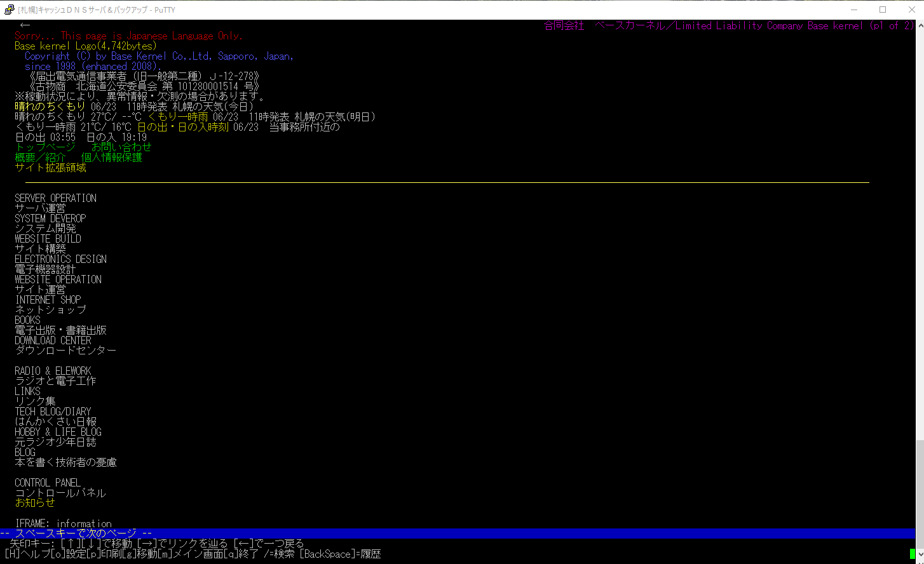This screenshot has height=564, width=924.
Task: Close the PuTTY window
Action: tap(911, 10)
